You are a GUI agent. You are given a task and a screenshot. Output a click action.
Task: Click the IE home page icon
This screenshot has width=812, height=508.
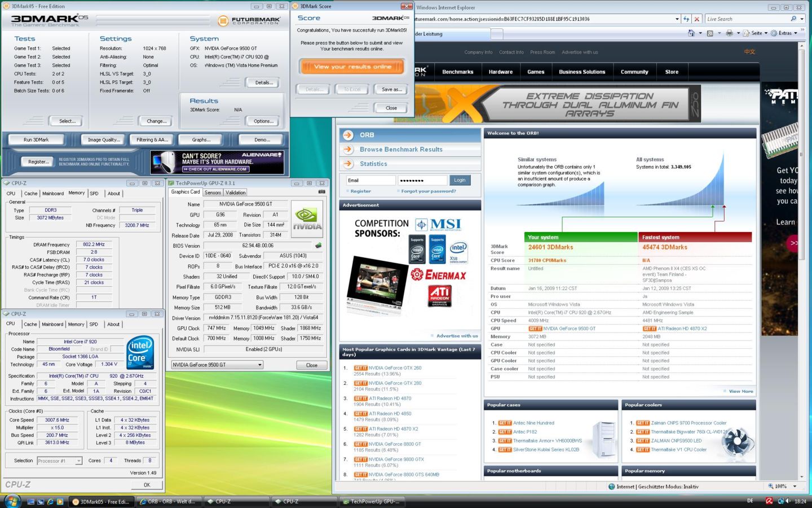click(x=691, y=33)
